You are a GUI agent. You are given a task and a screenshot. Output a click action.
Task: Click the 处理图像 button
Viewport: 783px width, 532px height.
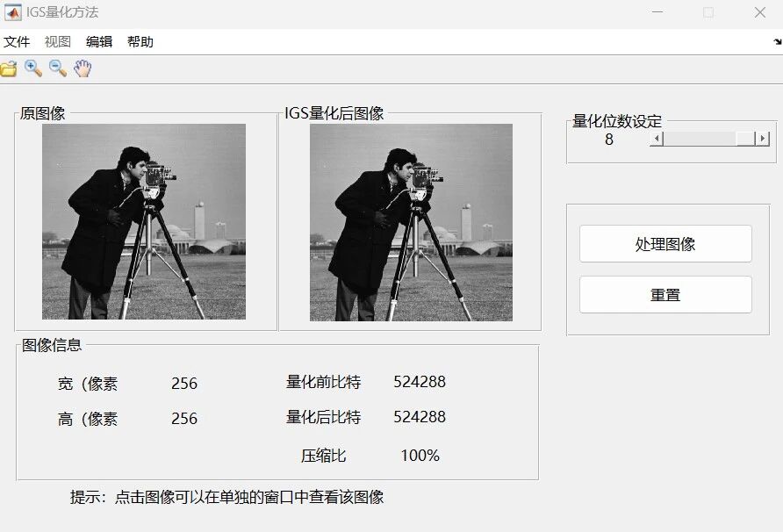tap(665, 244)
